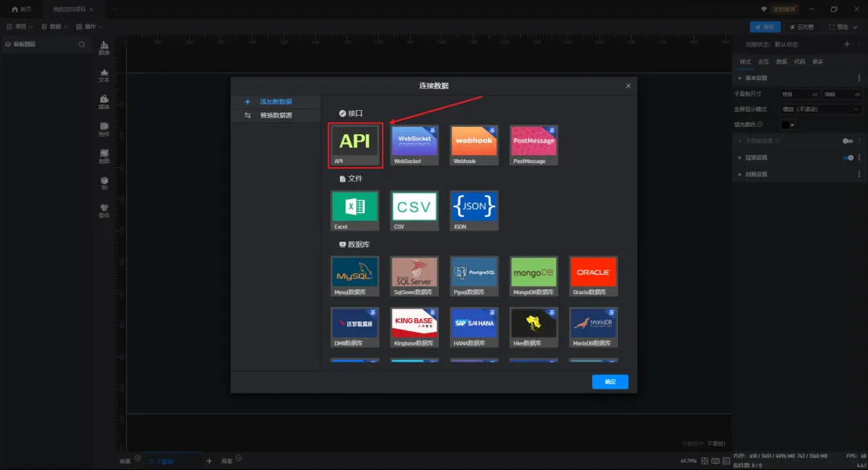868x470 pixels.
Task: Open the 全屏显示模式 scaling dropdown
Action: (x=820, y=109)
